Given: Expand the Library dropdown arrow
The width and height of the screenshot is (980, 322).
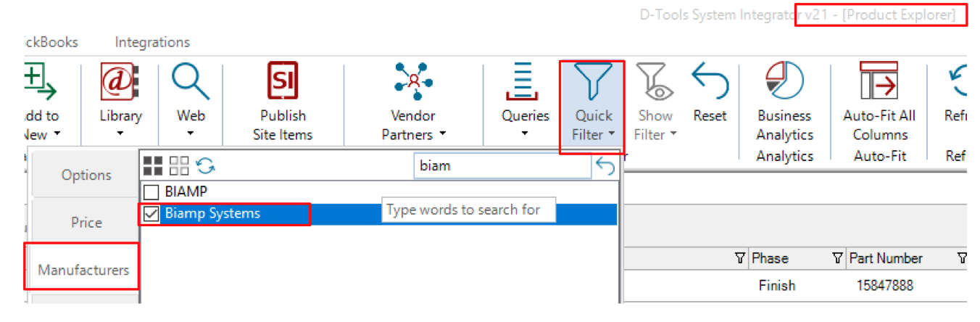Looking at the screenshot, I should point(120,133).
